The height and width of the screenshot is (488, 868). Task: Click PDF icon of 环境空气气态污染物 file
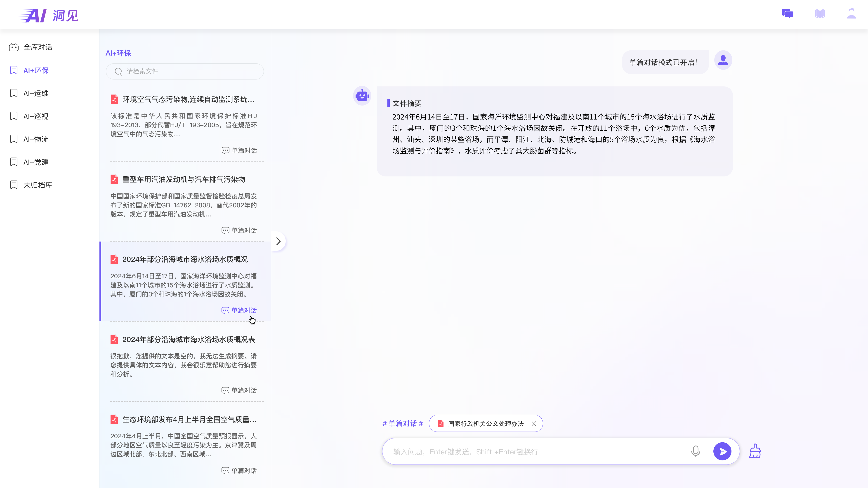click(114, 99)
